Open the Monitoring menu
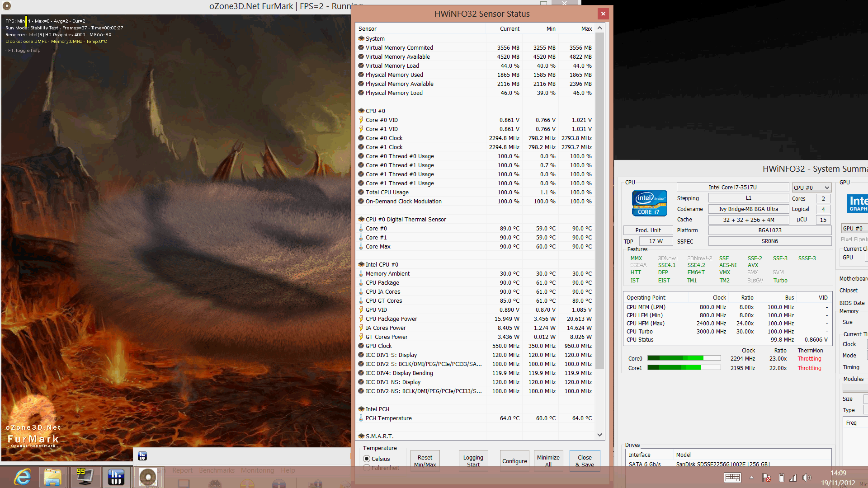 257,470
